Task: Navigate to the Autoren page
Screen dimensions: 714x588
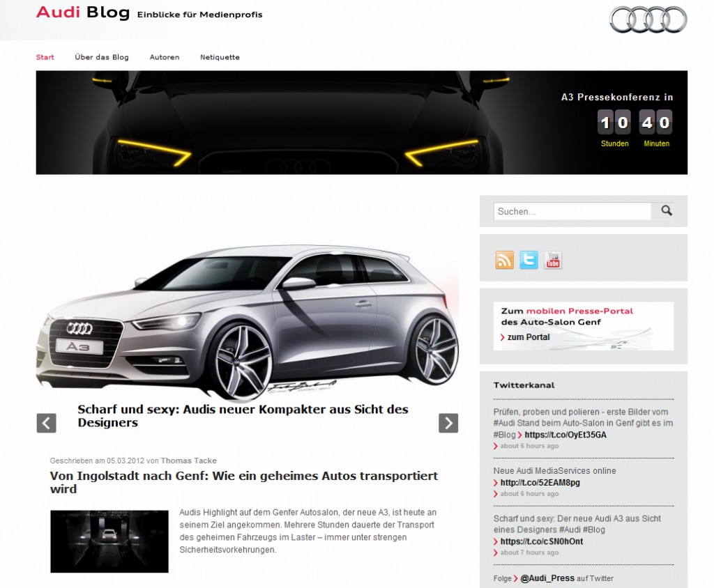Action: (x=165, y=57)
